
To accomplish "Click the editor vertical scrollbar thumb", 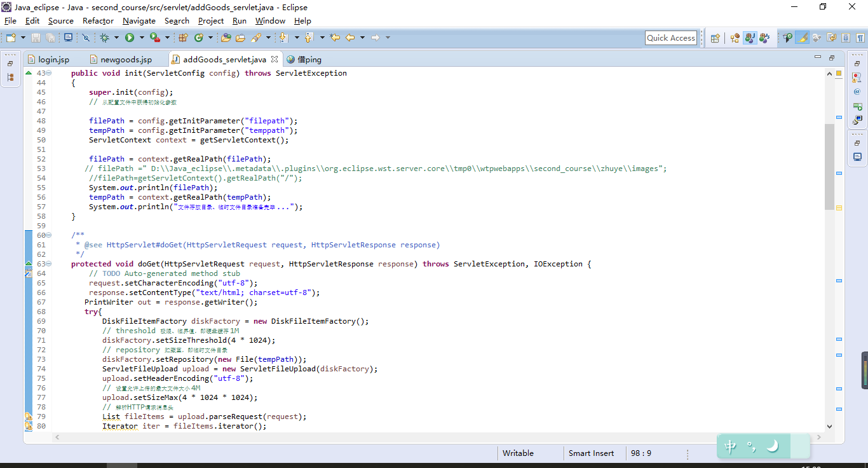I will point(829,167).
